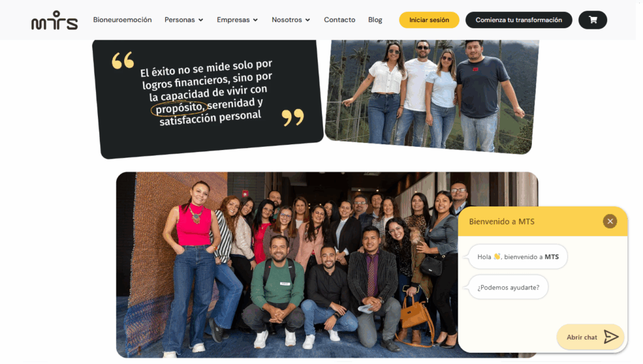This screenshot has width=643, height=364.
Task: Click the closing yellow quotation mark icon
Action: pos(293,117)
